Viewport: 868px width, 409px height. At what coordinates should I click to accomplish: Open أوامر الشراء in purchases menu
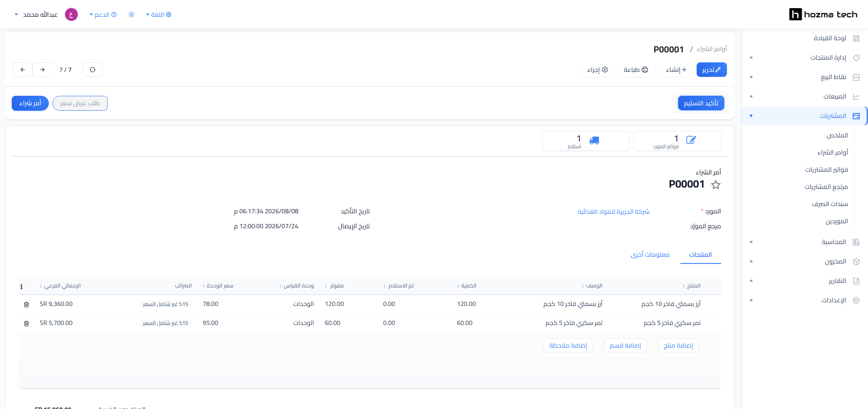click(833, 153)
